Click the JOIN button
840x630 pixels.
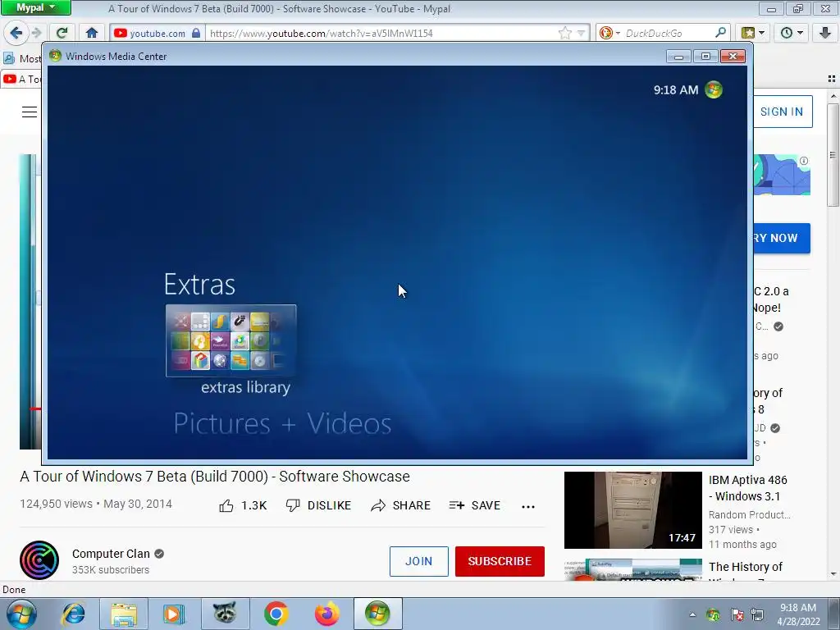(x=419, y=561)
